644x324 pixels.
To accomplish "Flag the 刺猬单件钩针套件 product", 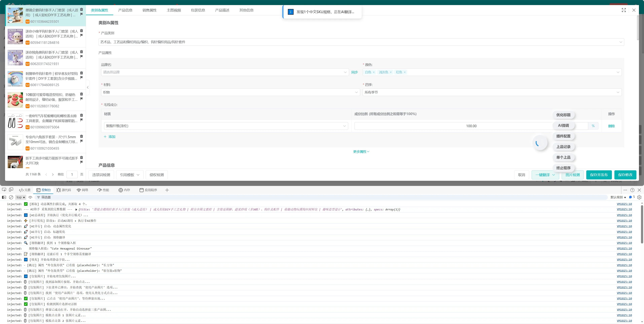I will click(81, 78).
